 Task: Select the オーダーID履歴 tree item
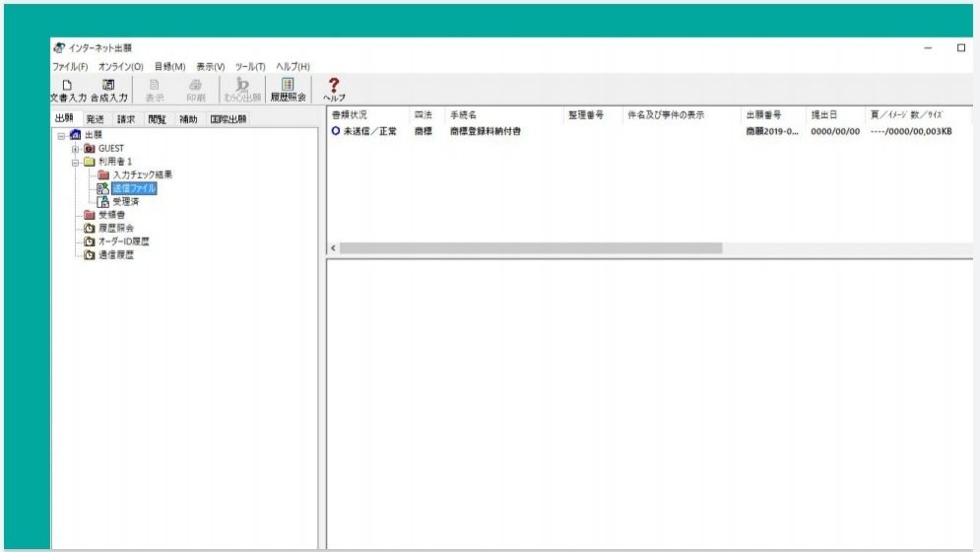(x=123, y=241)
